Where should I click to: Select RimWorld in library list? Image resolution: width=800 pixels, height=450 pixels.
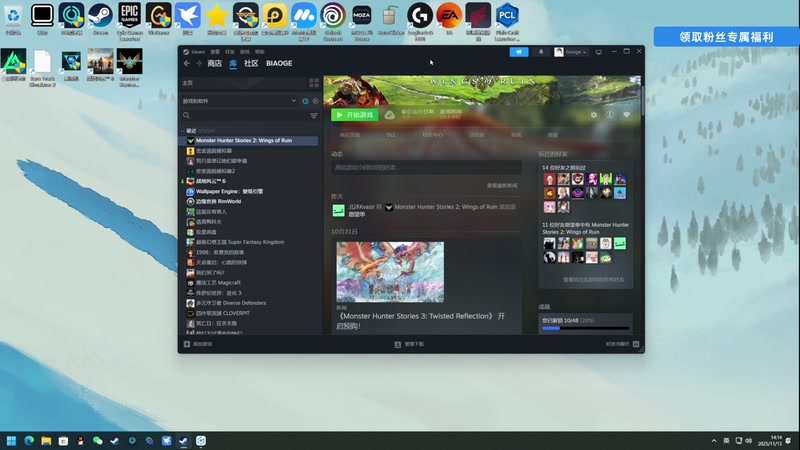248,202
